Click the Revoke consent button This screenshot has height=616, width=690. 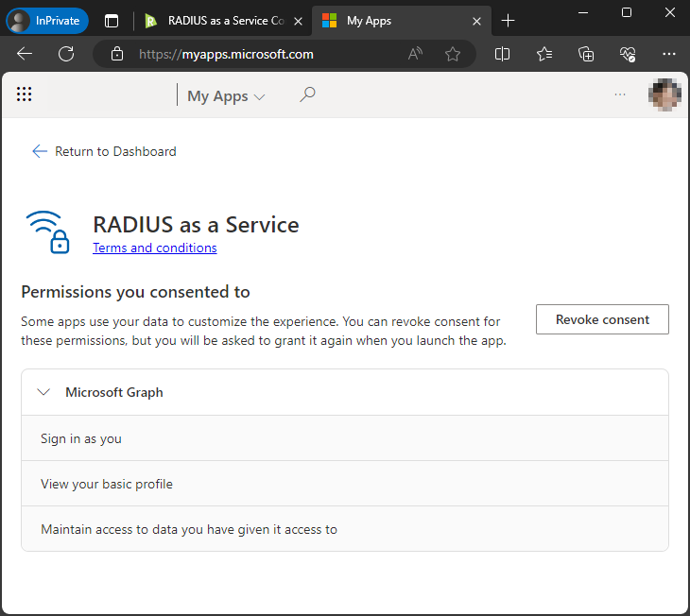(x=602, y=319)
